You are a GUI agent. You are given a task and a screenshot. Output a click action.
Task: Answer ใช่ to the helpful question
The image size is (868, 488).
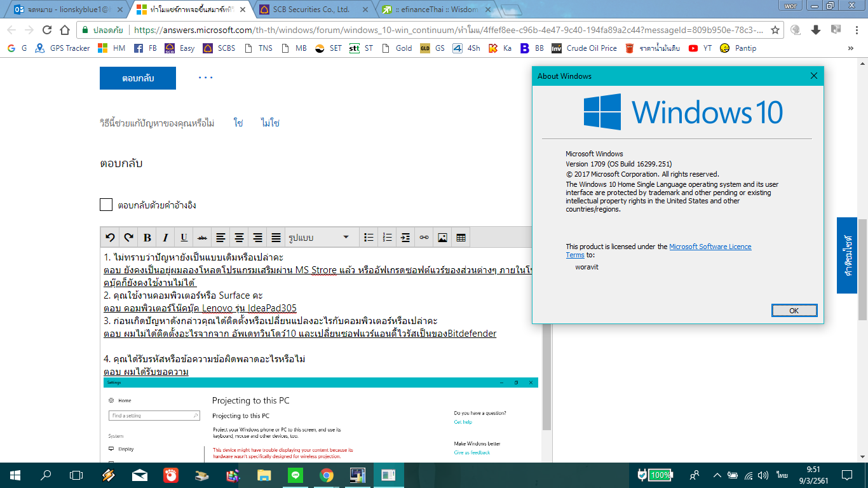tap(238, 123)
